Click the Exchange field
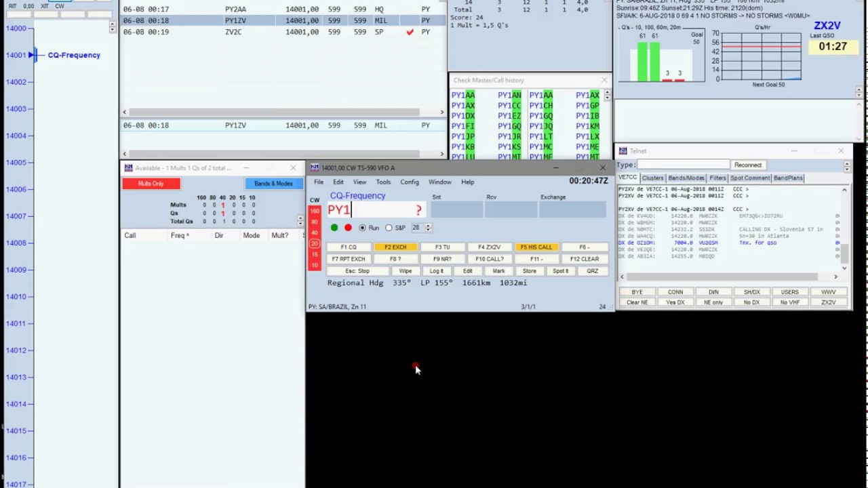Screen dimensions: 868x488 [573, 210]
